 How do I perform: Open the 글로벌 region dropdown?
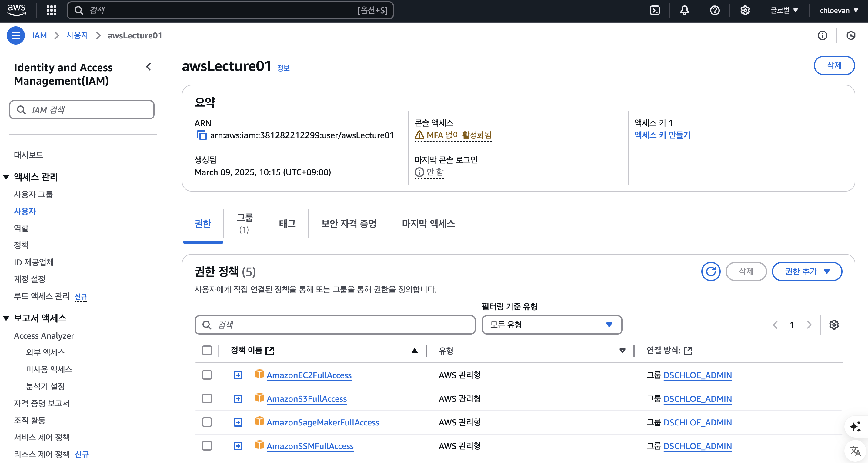[784, 10]
